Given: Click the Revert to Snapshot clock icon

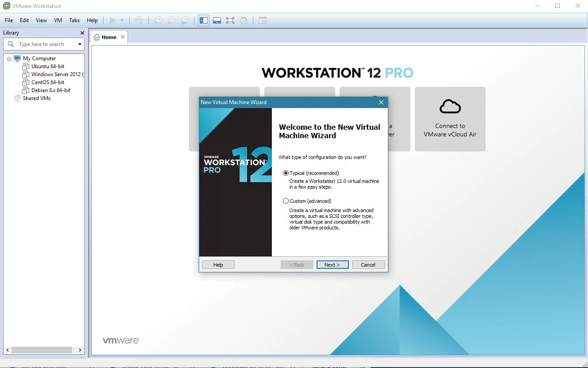Looking at the screenshot, I should (171, 20).
